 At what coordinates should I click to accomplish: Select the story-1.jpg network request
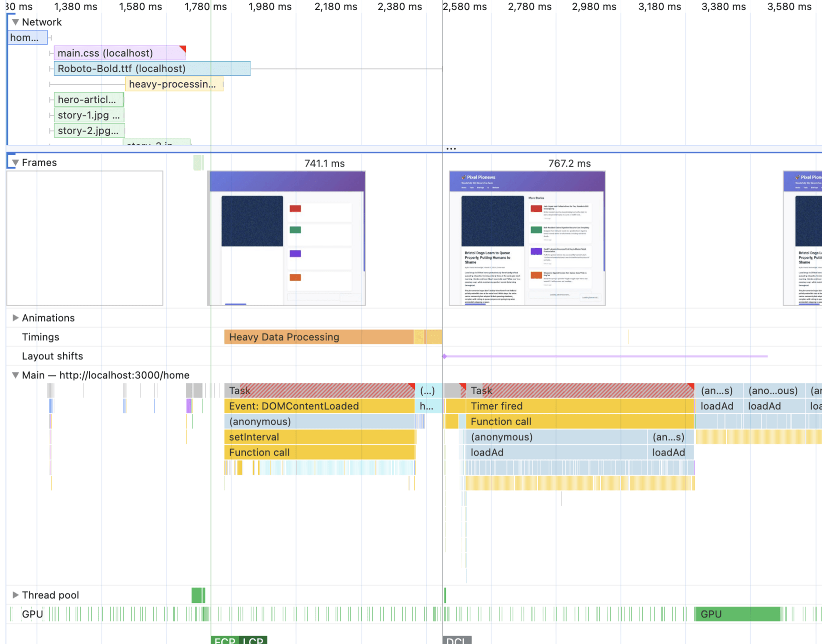pyautogui.click(x=89, y=115)
